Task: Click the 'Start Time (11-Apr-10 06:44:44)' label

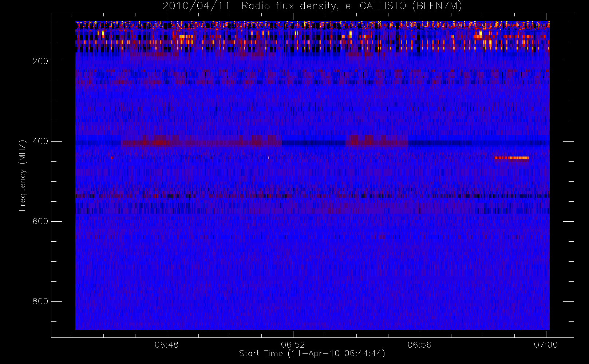Action: click(x=312, y=353)
